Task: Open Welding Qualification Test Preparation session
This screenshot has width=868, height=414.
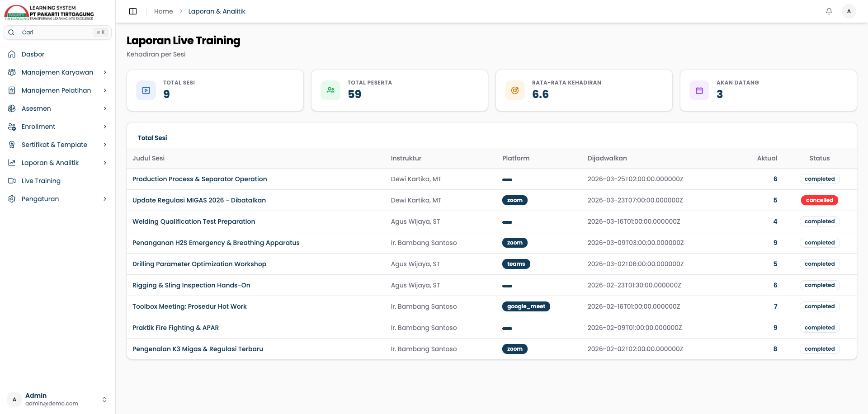Action: click(x=193, y=221)
